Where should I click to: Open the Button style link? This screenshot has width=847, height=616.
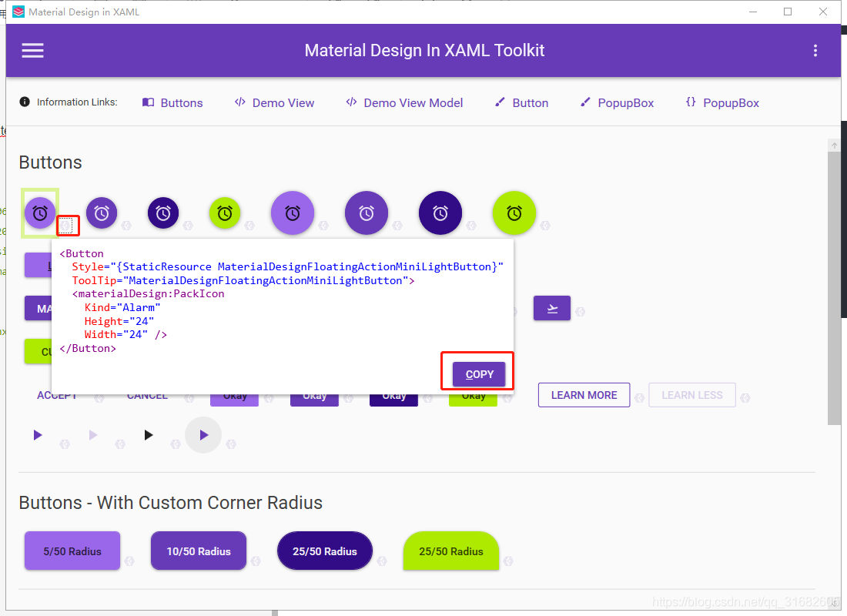521,102
